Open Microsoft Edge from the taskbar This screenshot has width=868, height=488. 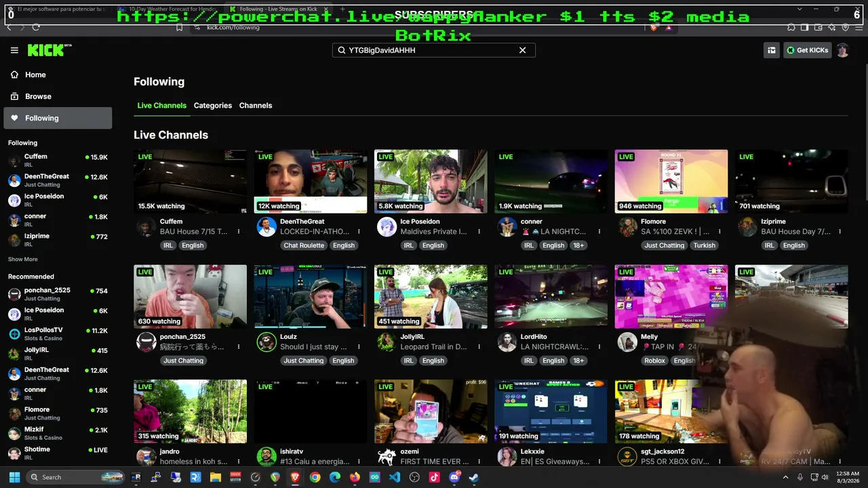[x=335, y=477]
